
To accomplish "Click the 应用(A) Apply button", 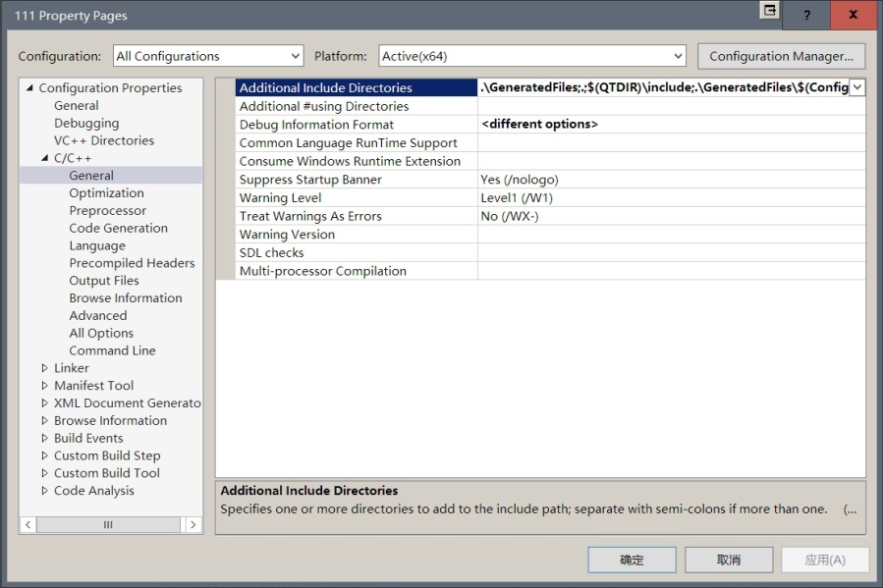I will pyautogui.click(x=825, y=560).
